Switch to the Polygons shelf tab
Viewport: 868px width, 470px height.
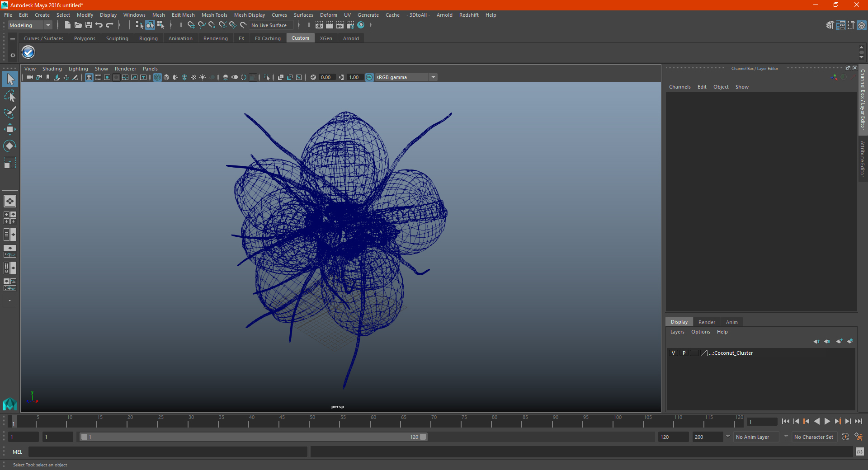[x=85, y=38]
